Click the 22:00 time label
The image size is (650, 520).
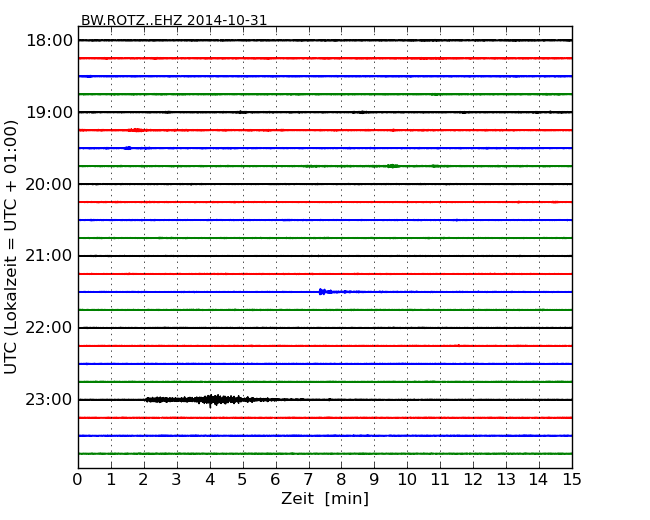click(x=49, y=328)
